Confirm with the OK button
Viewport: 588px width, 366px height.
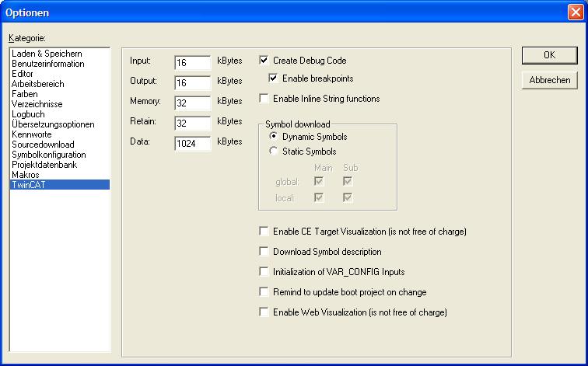coord(549,55)
